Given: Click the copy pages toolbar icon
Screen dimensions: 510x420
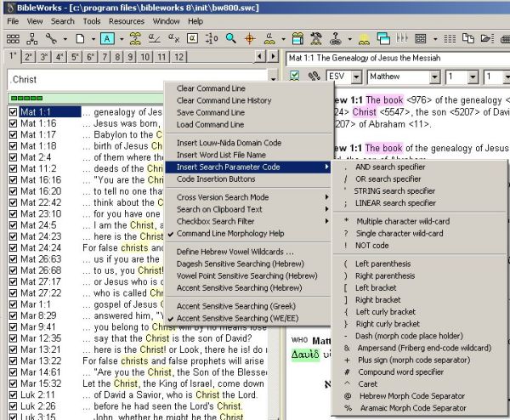Looking at the screenshot, I should click(468, 39).
